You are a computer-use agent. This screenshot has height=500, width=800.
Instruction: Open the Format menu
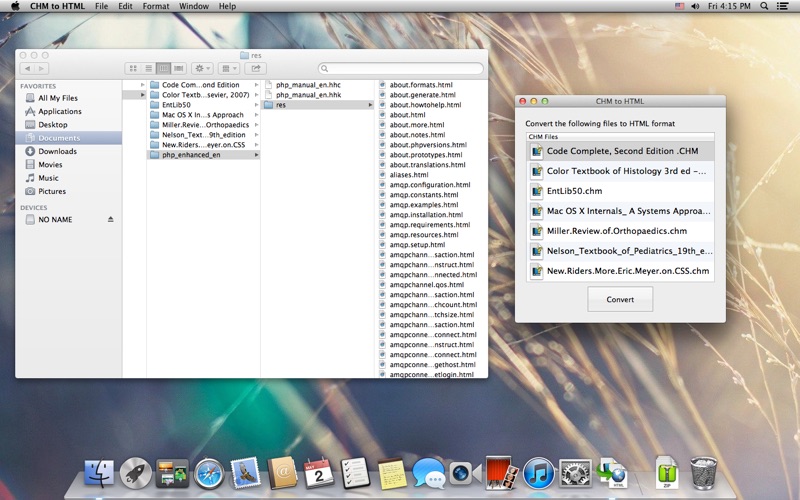pyautogui.click(x=156, y=6)
